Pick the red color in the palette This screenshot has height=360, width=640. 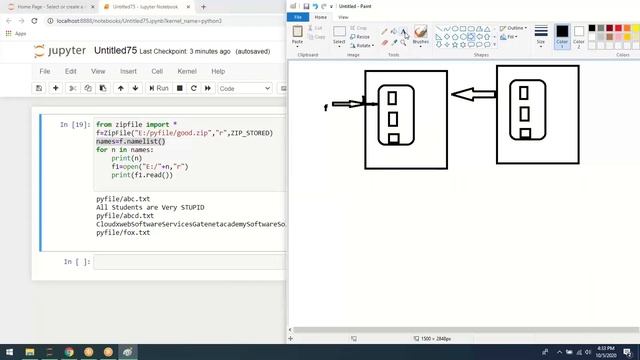click(x=618, y=28)
